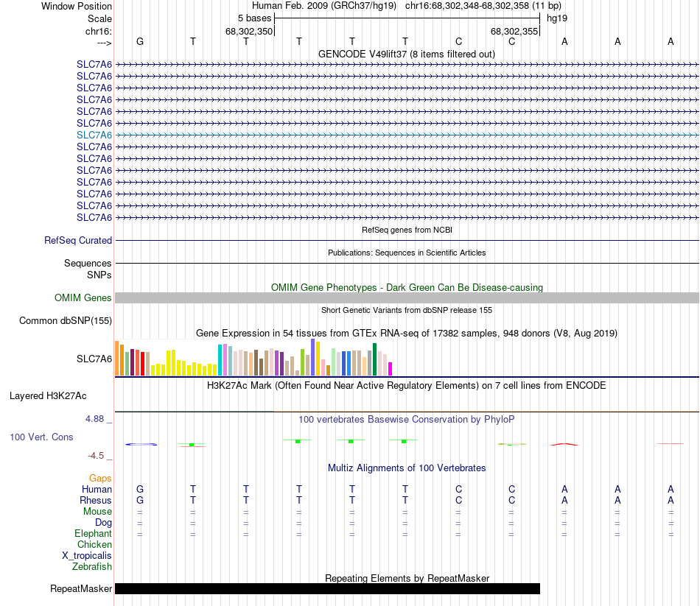Click the Elephant alignment row label

93,534
